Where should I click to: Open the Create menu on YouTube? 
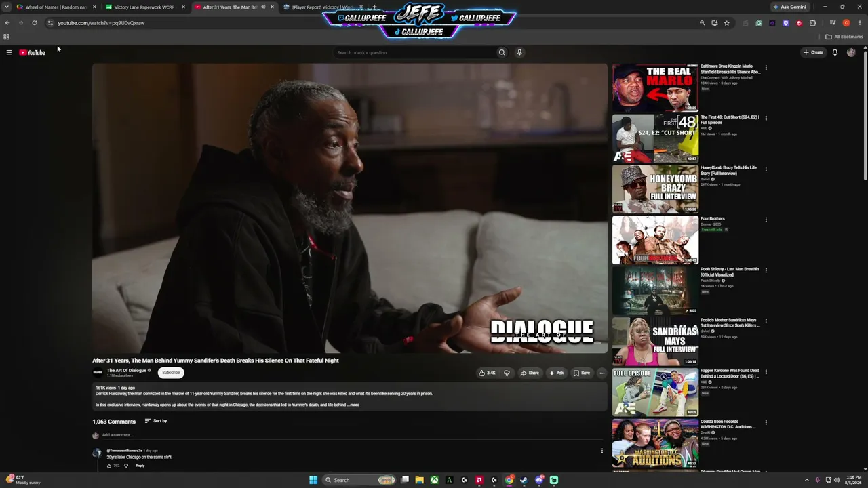coord(813,52)
